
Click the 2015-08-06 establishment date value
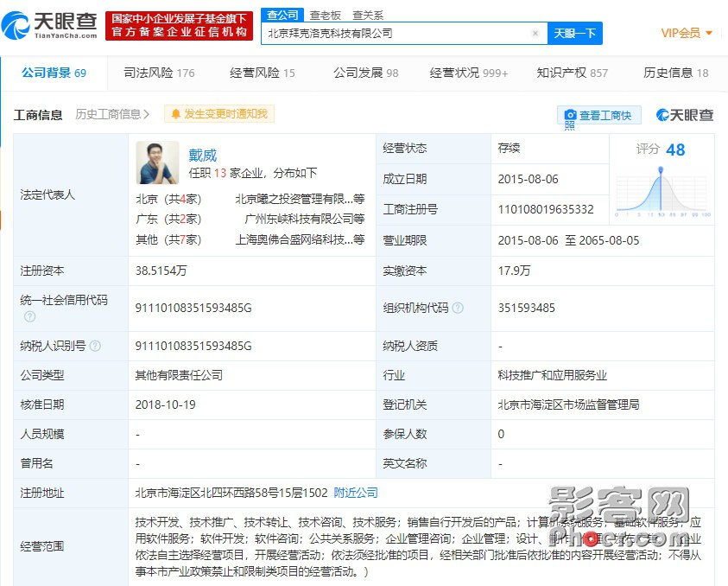click(x=528, y=179)
